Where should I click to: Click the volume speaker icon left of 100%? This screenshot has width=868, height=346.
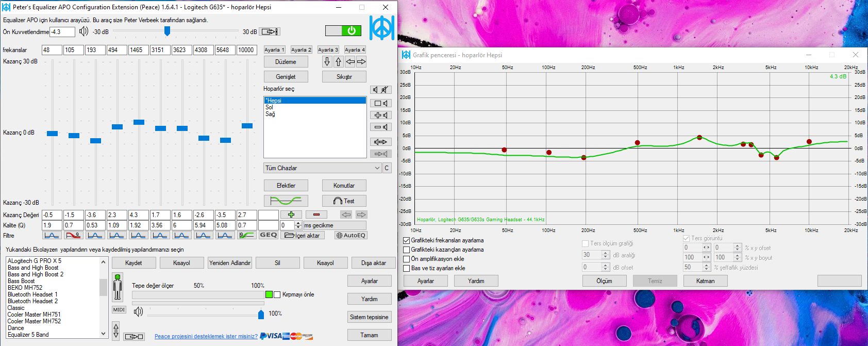tap(138, 311)
